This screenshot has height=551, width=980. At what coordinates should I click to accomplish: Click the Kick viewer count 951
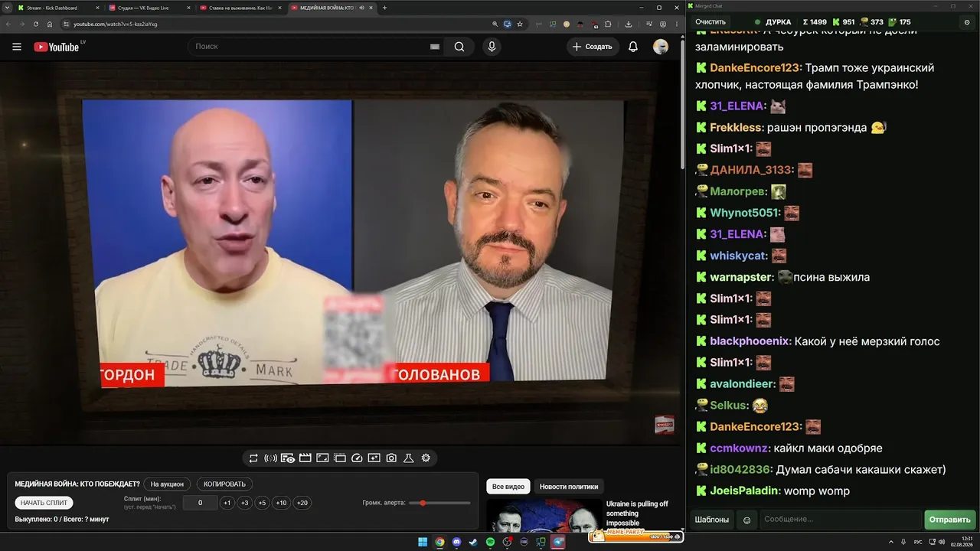pos(841,22)
